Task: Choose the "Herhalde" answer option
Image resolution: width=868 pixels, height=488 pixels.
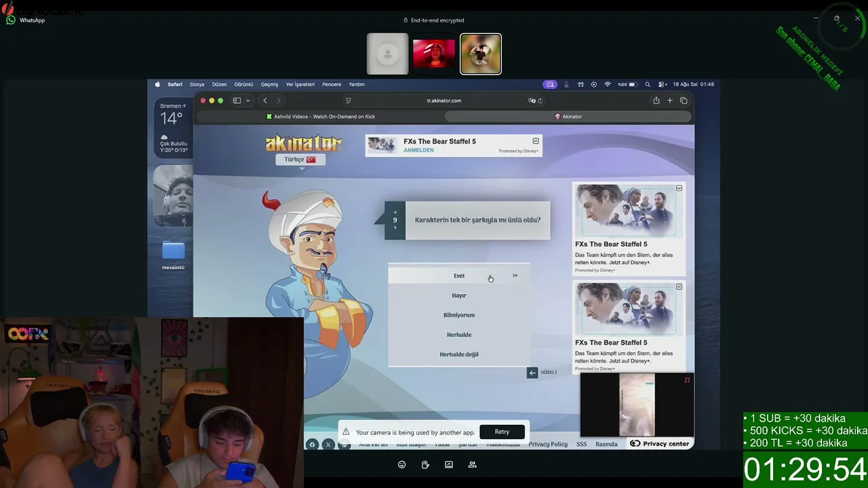Action: point(459,335)
